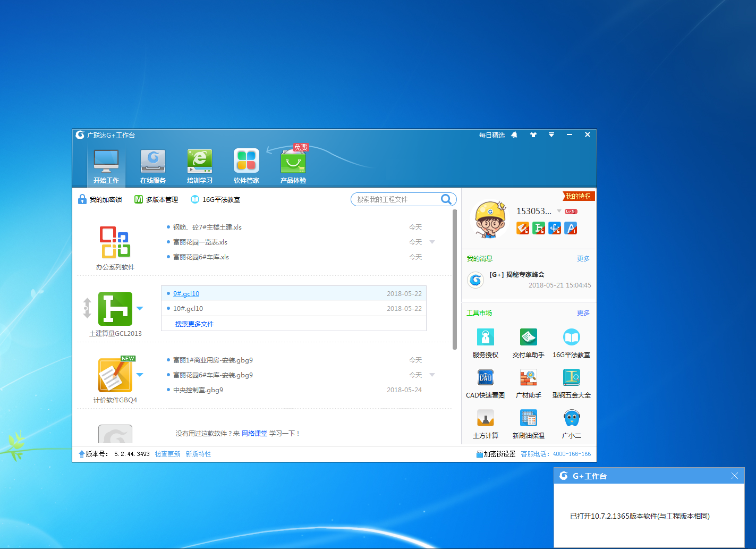
Task: Click 检查更新 in status bar
Action: (x=168, y=454)
